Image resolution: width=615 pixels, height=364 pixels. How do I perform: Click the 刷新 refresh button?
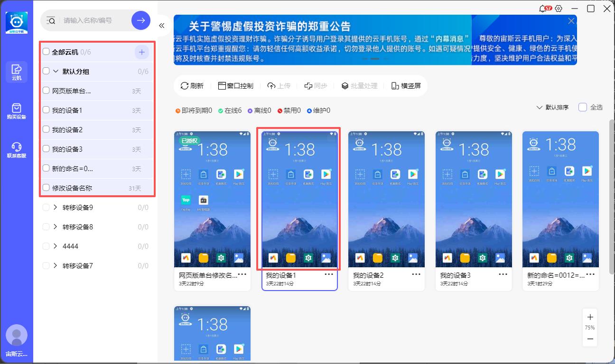192,86
